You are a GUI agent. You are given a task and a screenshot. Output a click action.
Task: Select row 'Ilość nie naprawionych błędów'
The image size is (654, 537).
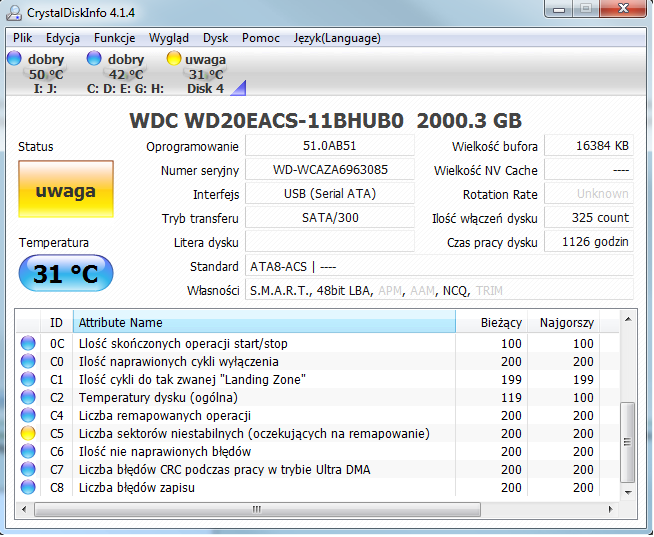[x=317, y=451]
